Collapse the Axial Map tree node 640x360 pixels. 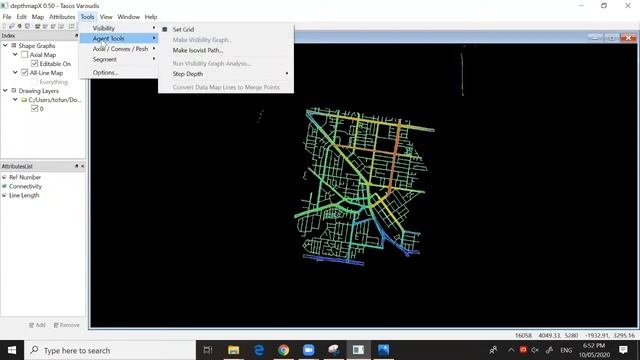point(15,55)
